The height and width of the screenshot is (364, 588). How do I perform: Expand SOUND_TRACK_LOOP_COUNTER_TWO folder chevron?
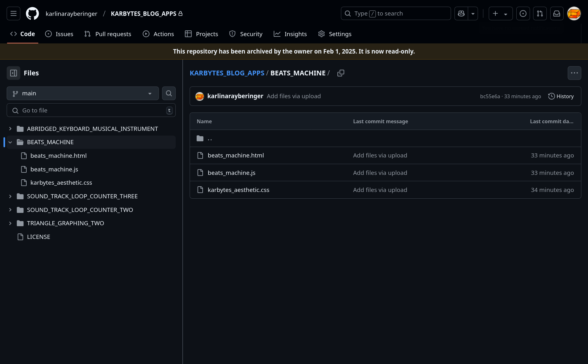tap(10, 210)
